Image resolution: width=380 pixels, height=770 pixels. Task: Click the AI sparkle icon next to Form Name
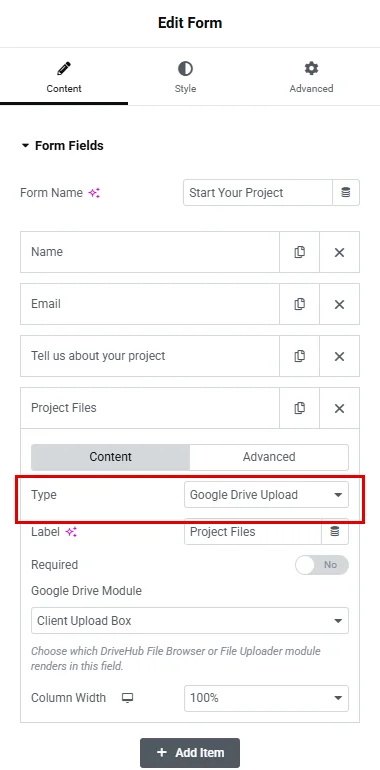click(94, 193)
